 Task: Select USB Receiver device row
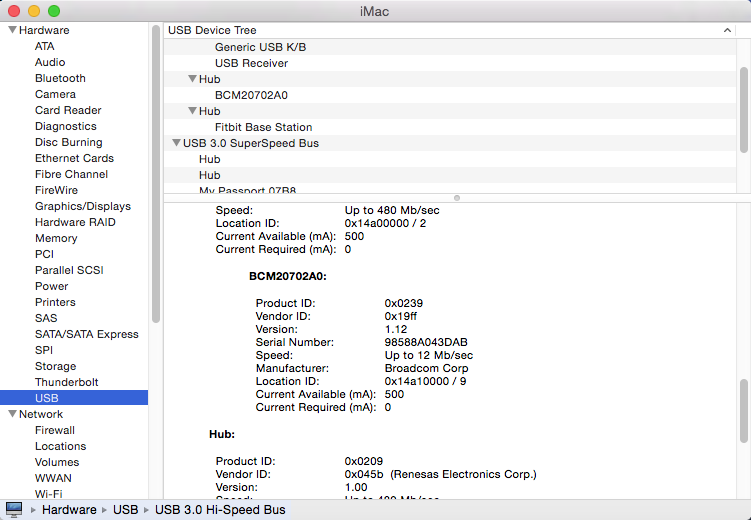click(x=450, y=63)
